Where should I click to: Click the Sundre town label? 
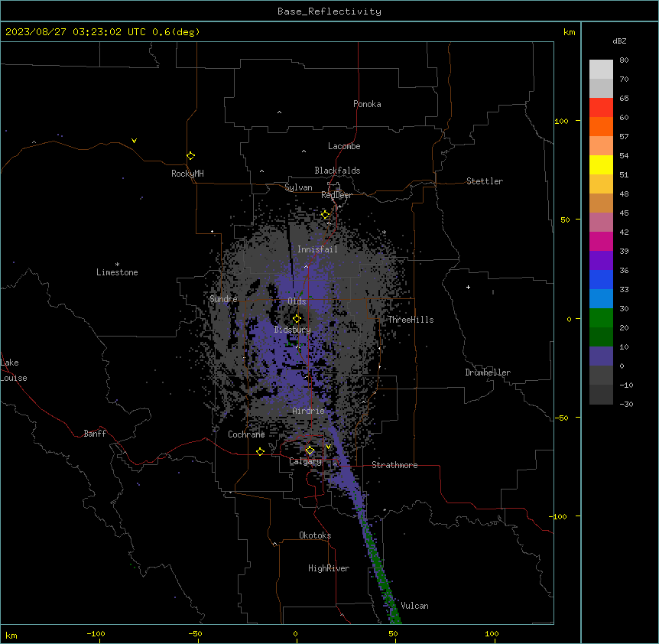click(223, 299)
